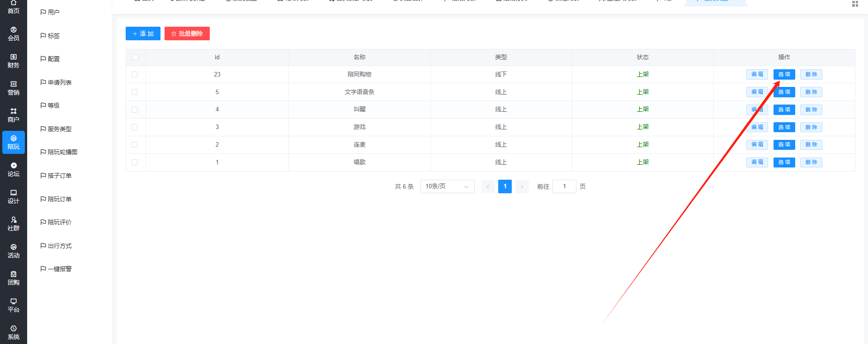Click the next page arrow in pagination
868x344 pixels.
(522, 186)
